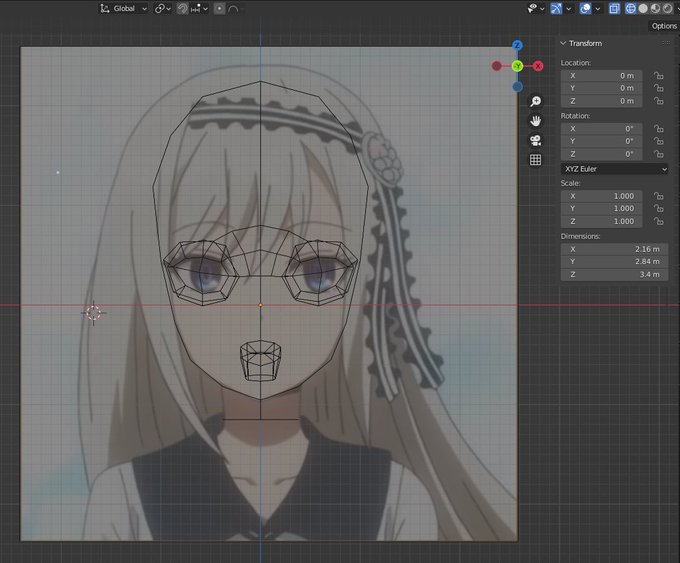Image resolution: width=680 pixels, height=563 pixels.
Task: Click the negative Z dark-blue gizmo dot
Action: pos(517,86)
